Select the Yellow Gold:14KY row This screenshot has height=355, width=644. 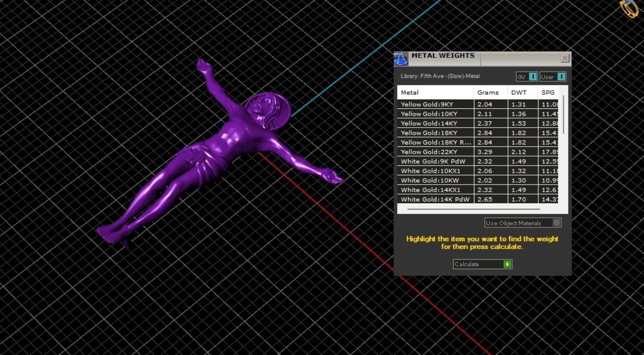tap(478, 123)
